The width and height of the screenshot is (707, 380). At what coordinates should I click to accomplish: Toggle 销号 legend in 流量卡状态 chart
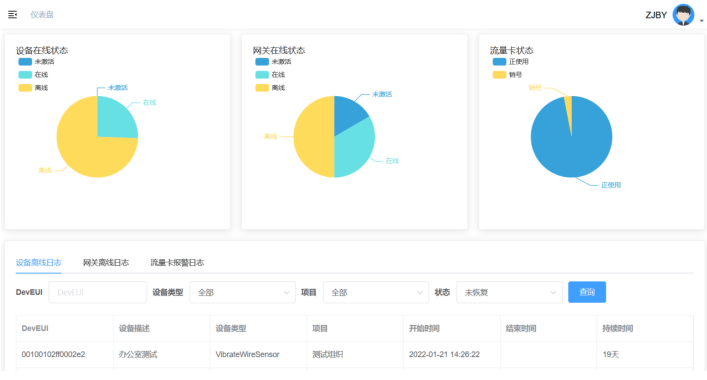(x=507, y=75)
